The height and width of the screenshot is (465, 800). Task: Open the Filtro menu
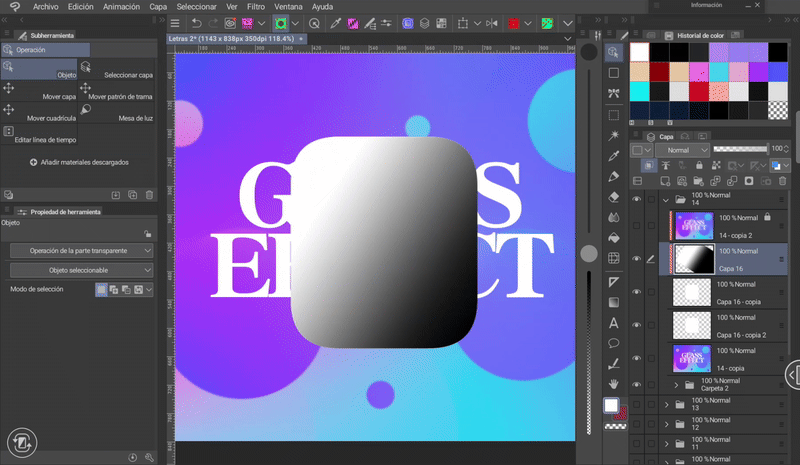coord(256,6)
